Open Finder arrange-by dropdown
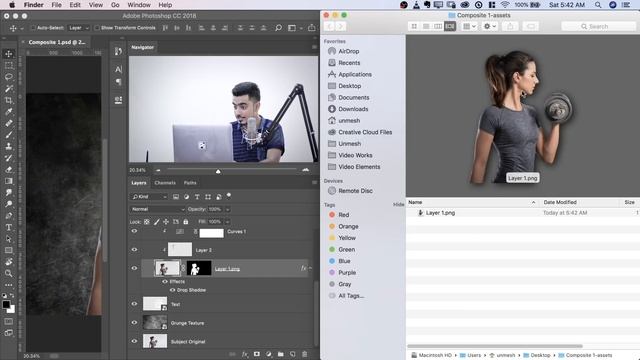 click(469, 26)
